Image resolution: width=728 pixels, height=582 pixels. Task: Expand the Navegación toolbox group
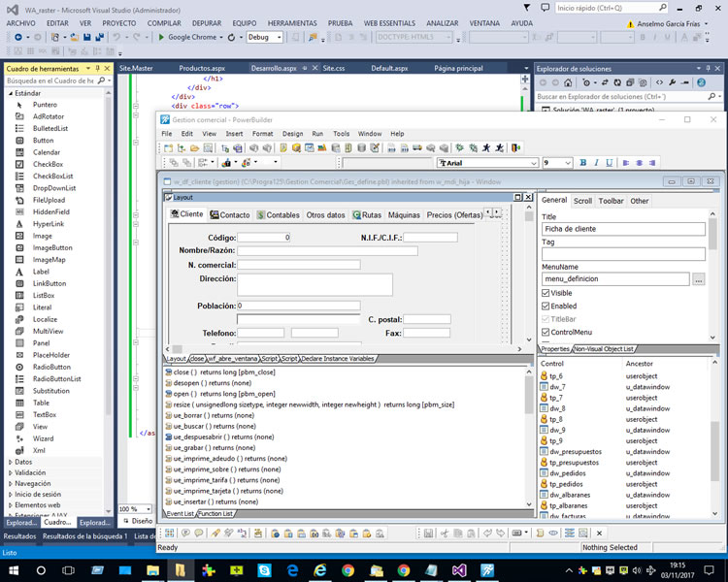point(11,483)
